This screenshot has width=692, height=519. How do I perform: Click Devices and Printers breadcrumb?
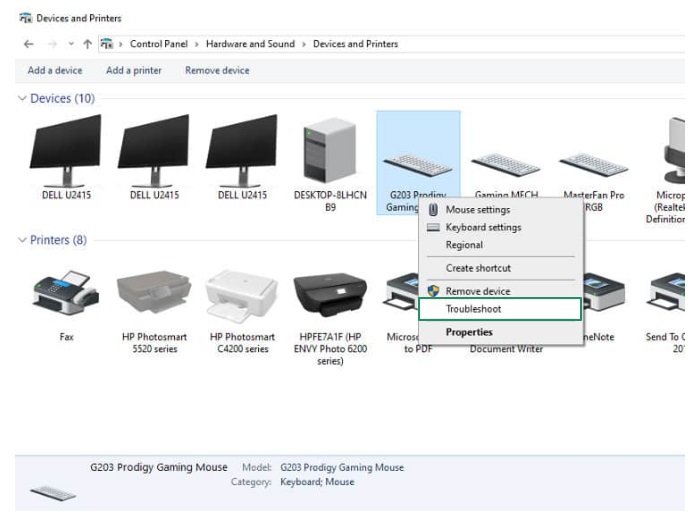coord(355,44)
